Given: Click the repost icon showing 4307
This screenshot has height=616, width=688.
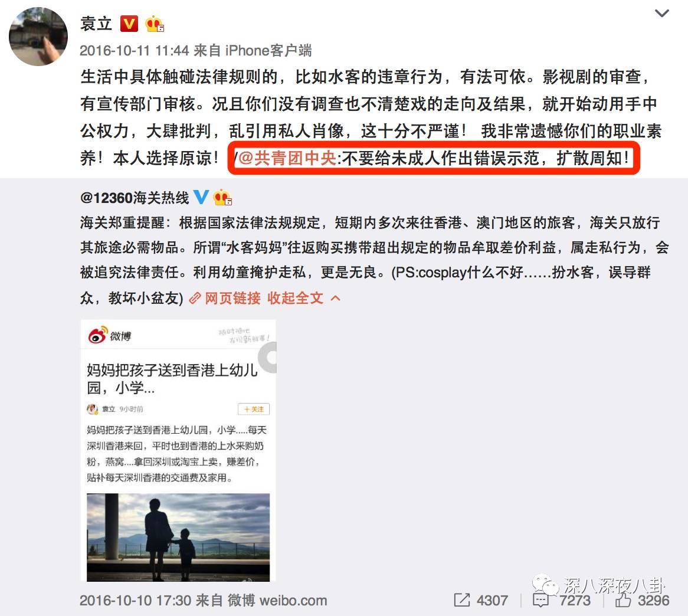Looking at the screenshot, I should tap(462, 599).
